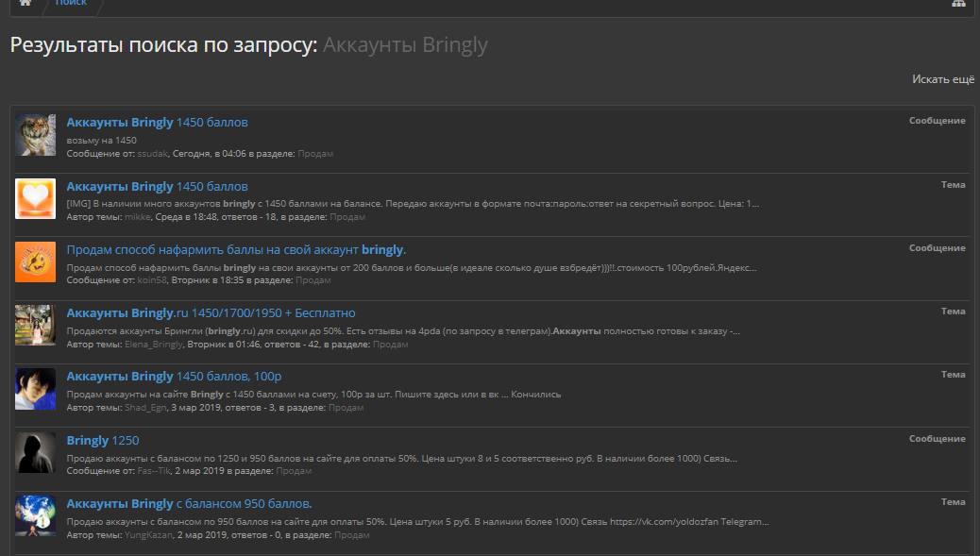The height and width of the screenshot is (556, 980).
Task: Open the Bringly 1250 result
Action: [103, 441]
